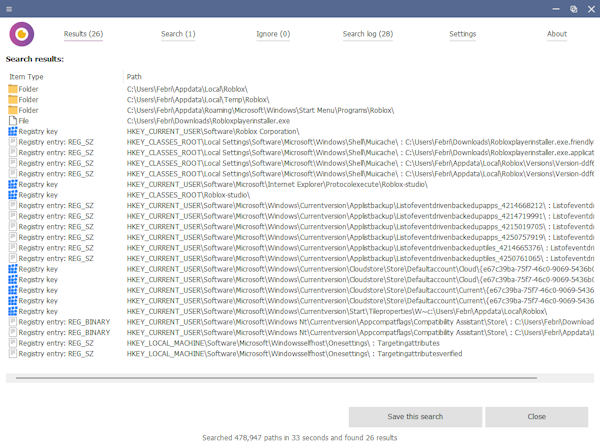The image size is (600, 448).
Task: Select first REG_BINARY registry entry icon
Action: point(13,322)
